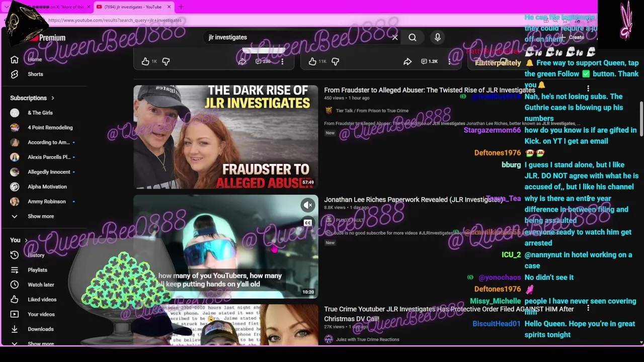The height and width of the screenshot is (362, 644).
Task: Open browser tab list dropdown arrow
Action: click(6, 7)
